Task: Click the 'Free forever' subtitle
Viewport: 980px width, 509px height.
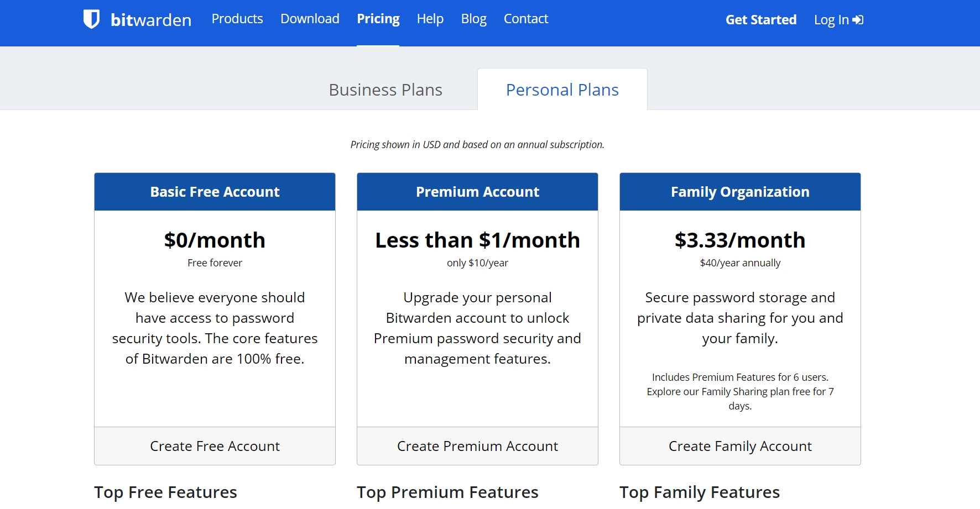Action: (215, 263)
